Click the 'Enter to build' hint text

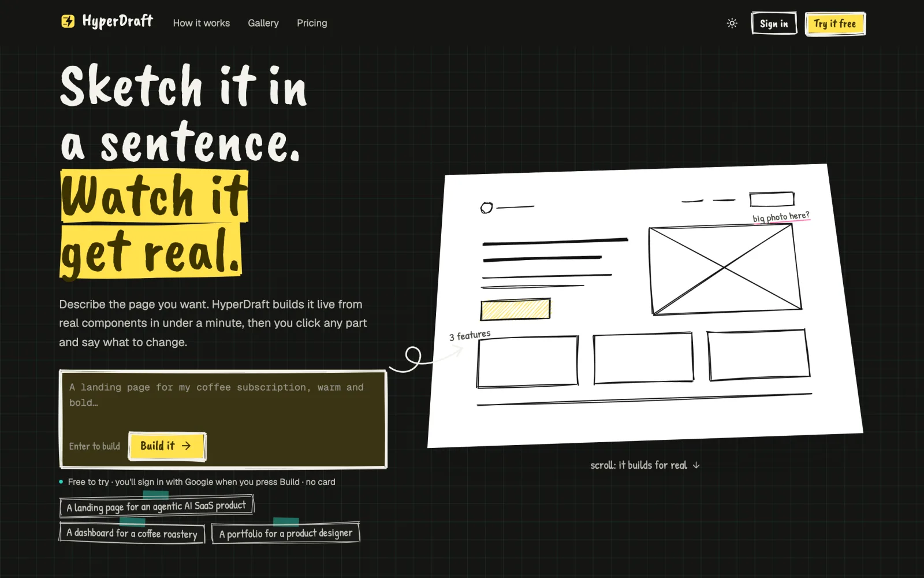95,446
